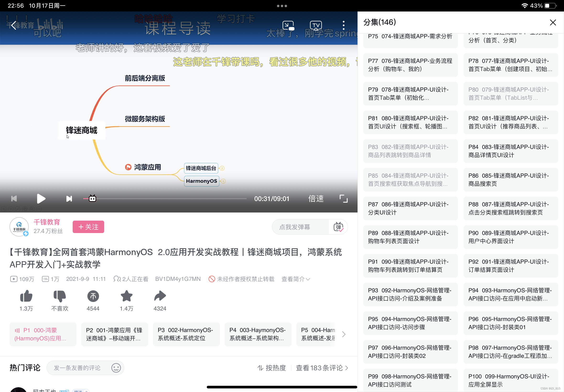
Task: Open episode P87 086 分类UI设计
Action: click(410, 208)
